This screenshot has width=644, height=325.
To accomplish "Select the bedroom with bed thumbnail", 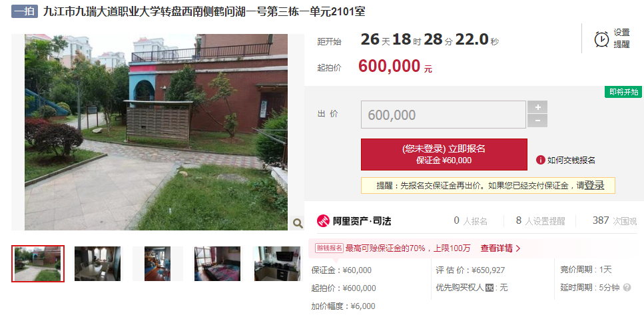I will point(217,264).
